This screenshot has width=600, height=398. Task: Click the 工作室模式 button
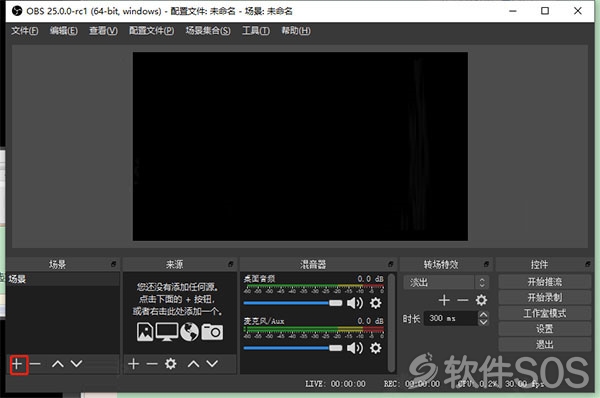coord(545,313)
